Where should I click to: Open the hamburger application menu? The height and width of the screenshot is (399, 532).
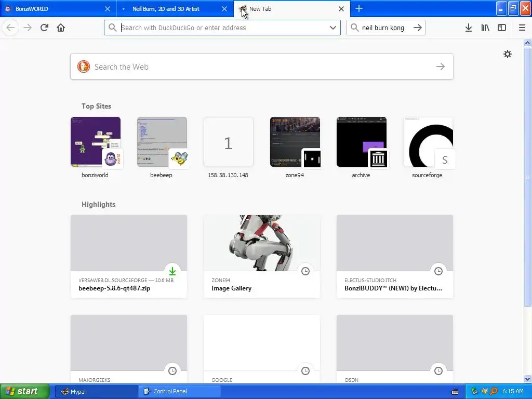522,28
